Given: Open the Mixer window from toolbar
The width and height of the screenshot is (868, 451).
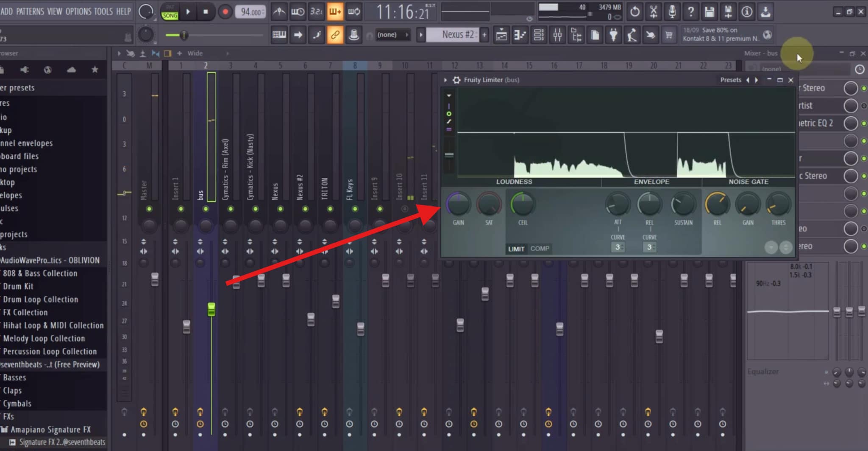Looking at the screenshot, I should coord(557,35).
